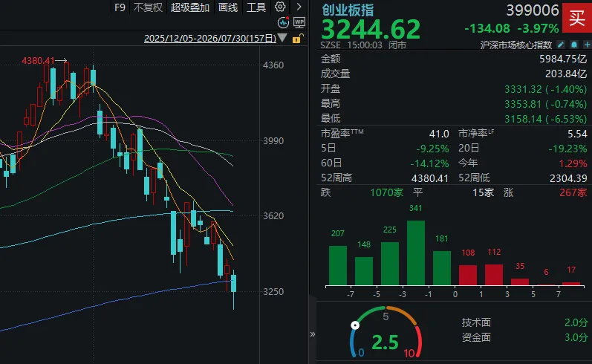Click the 跌 count 1070家
Screen dimensions: 592x364
coord(386,192)
